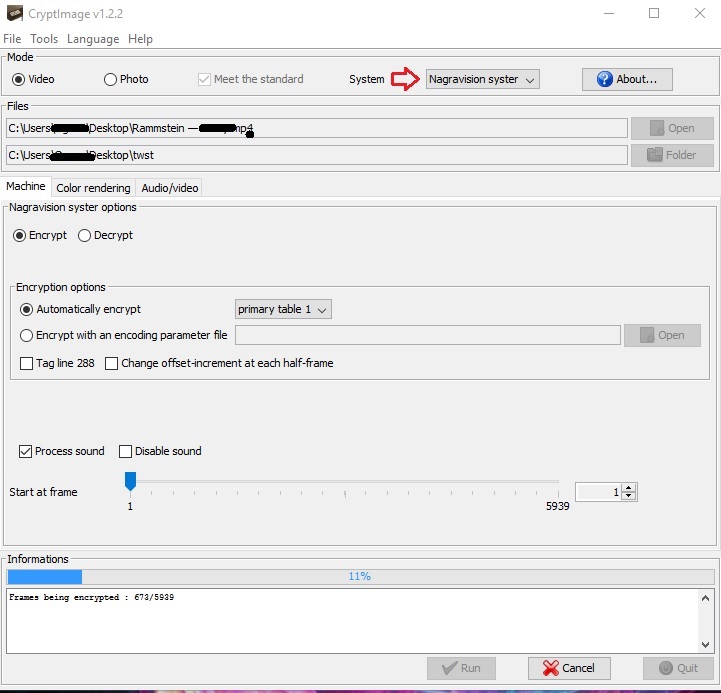Select the Decrypt radio button

tap(84, 235)
